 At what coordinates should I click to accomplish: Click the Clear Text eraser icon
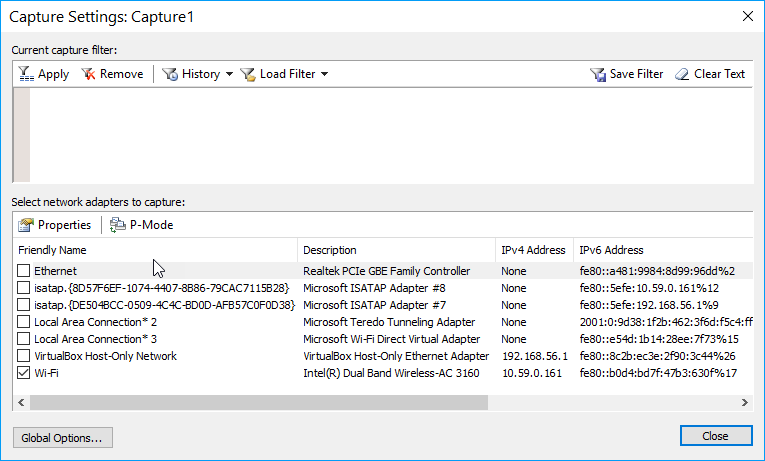(682, 74)
